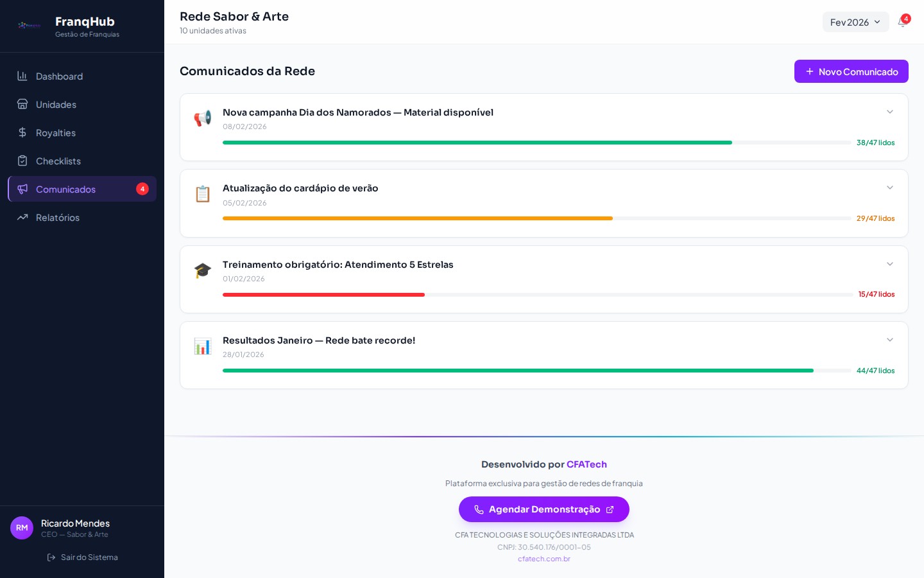
Task: Expand the Dia dos Namorados communicado
Action: [890, 112]
